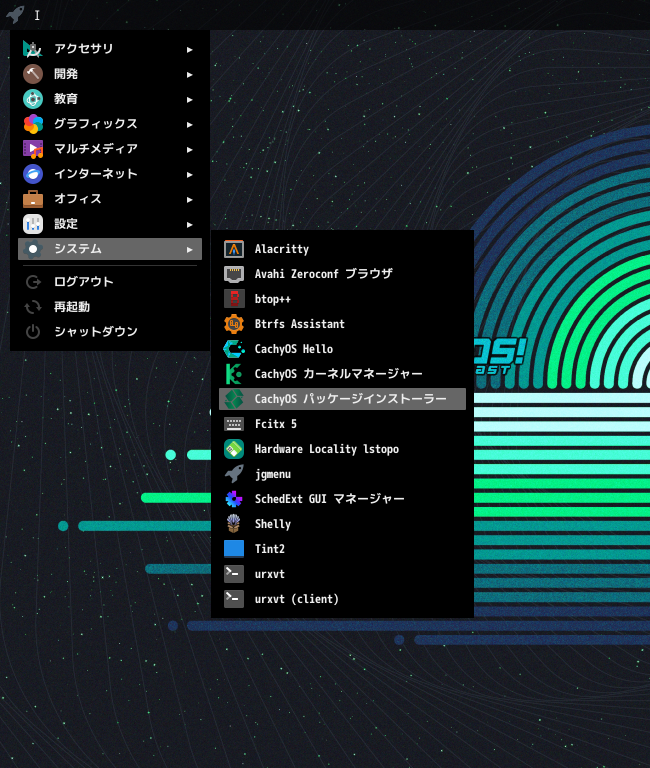Open the オフィス menu category
The image size is (650, 768).
(x=110, y=199)
